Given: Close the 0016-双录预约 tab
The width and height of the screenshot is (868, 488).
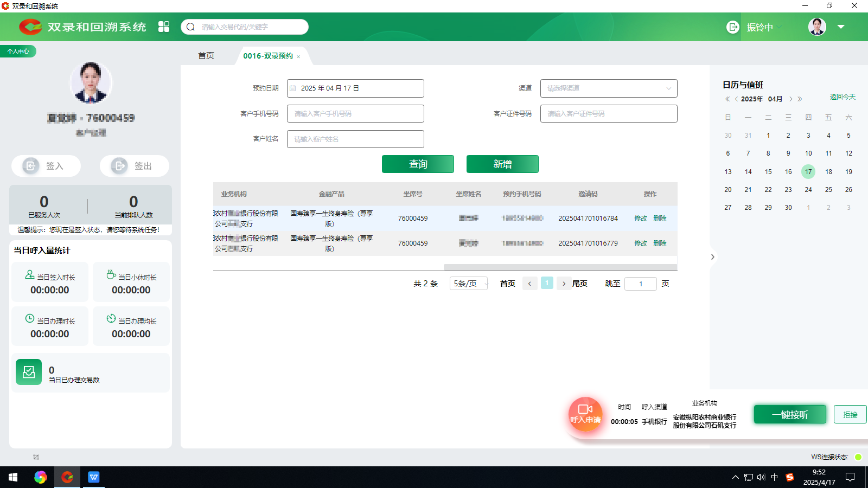Looking at the screenshot, I should [x=298, y=57].
